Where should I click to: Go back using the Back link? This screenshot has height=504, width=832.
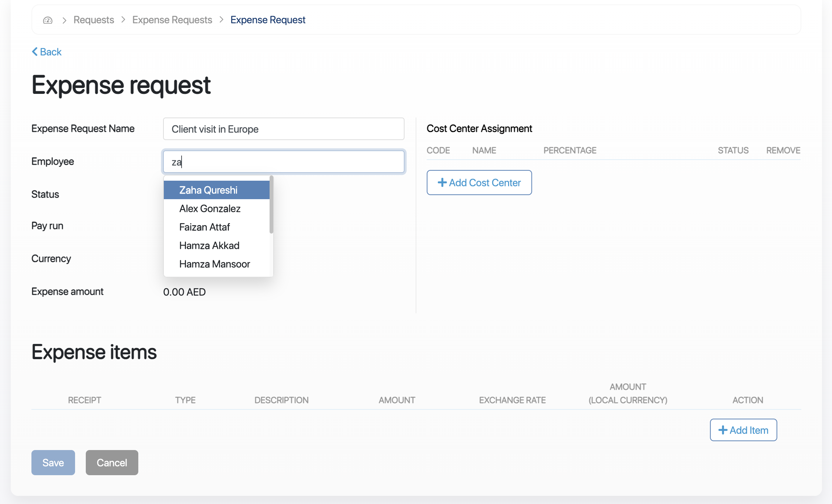(x=50, y=52)
